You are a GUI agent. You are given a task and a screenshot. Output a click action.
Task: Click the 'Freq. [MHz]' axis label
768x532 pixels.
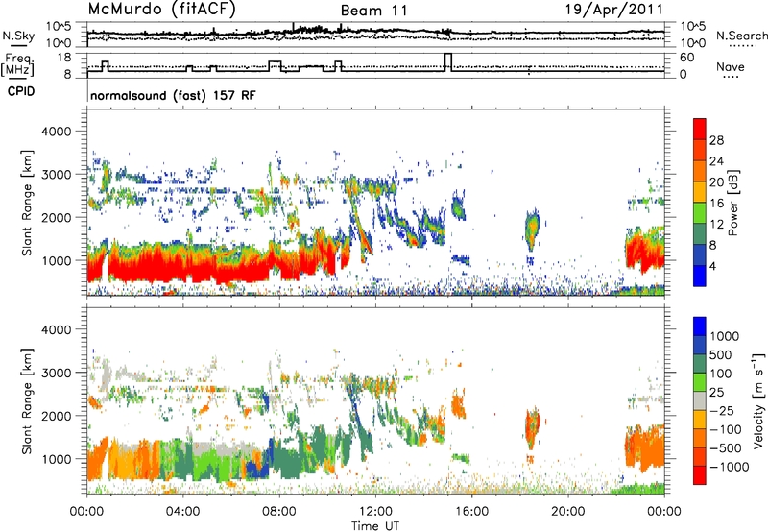17,65
